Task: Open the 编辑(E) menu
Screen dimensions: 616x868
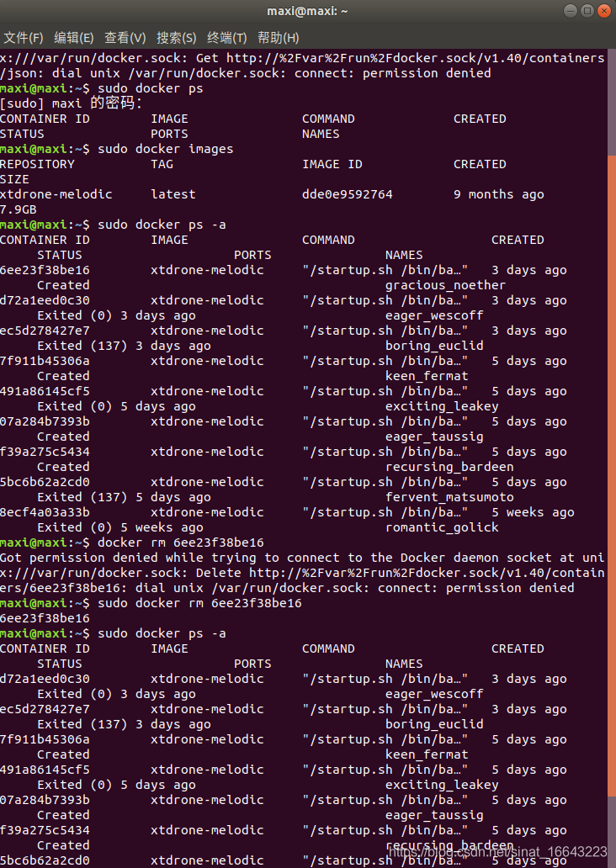Action: [x=74, y=38]
